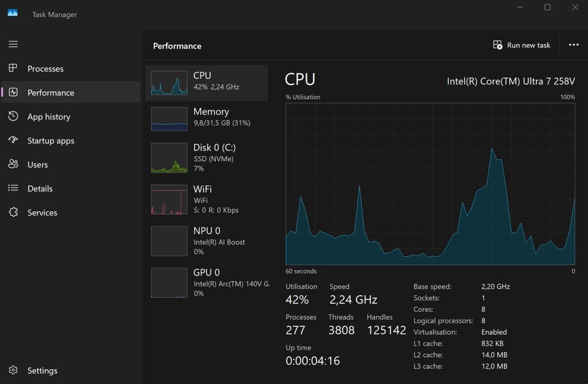This screenshot has height=384, width=588.
Task: Click the Base speed 2,20 GHz value
Action: pos(496,287)
